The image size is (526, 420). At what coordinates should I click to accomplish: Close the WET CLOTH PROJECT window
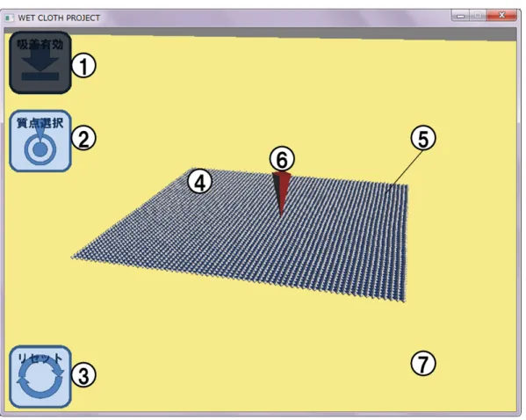pyautogui.click(x=501, y=16)
